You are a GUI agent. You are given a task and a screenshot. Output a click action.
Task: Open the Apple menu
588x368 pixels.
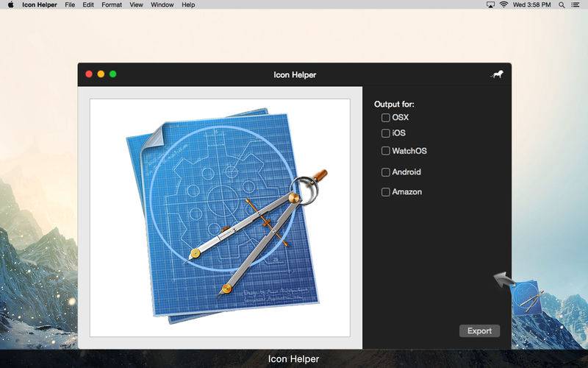pos(10,5)
